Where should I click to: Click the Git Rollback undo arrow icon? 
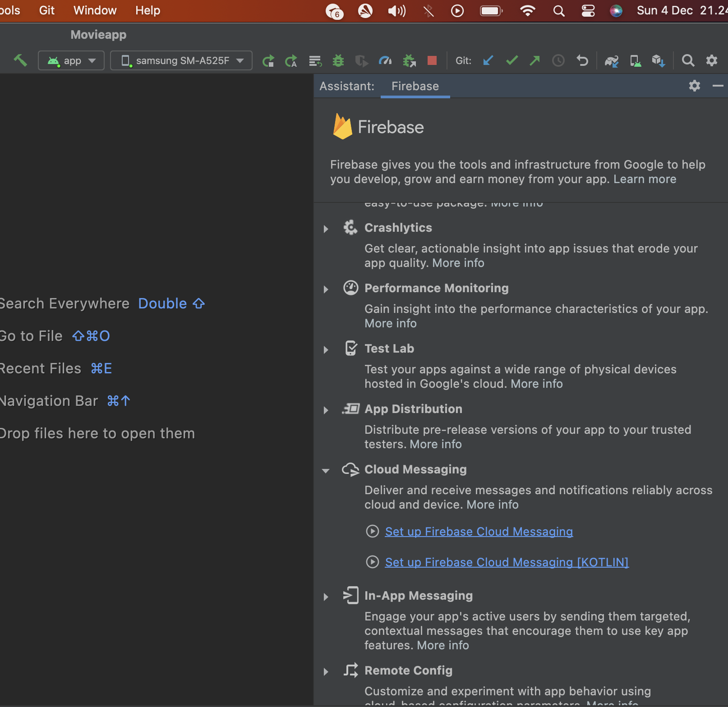(x=582, y=60)
